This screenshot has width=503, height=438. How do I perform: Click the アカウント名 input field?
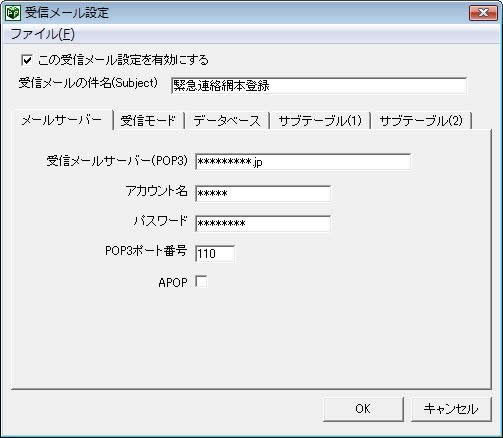pyautogui.click(x=263, y=193)
